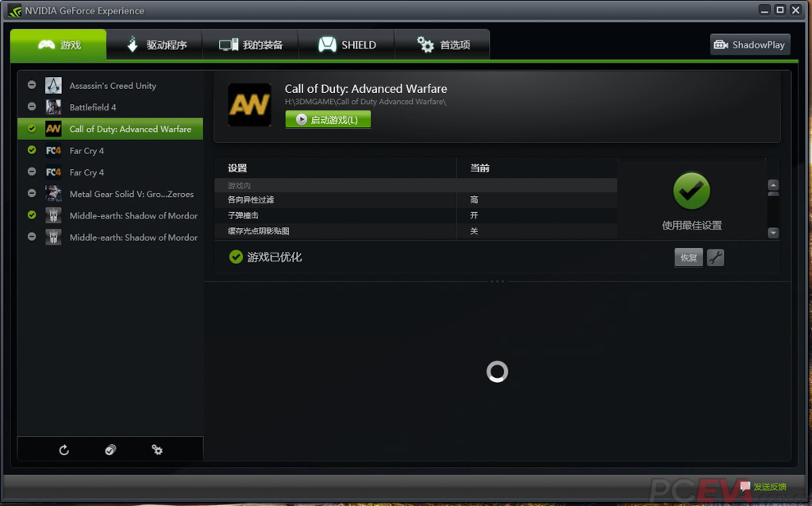
Task: Click the optimized checkmark beside Call of Duty
Action: [32, 128]
